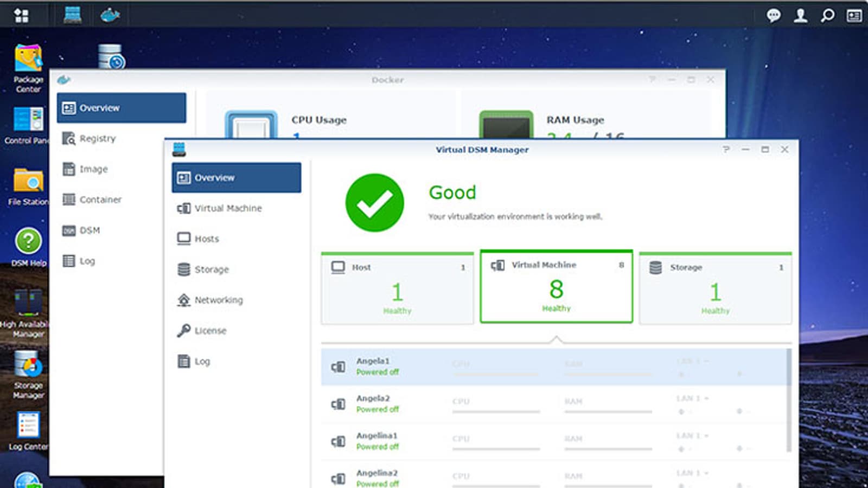Viewport: 868px width, 488px height.
Task: Click the Angelina1 CPU usage bar
Action: [x=496, y=450]
